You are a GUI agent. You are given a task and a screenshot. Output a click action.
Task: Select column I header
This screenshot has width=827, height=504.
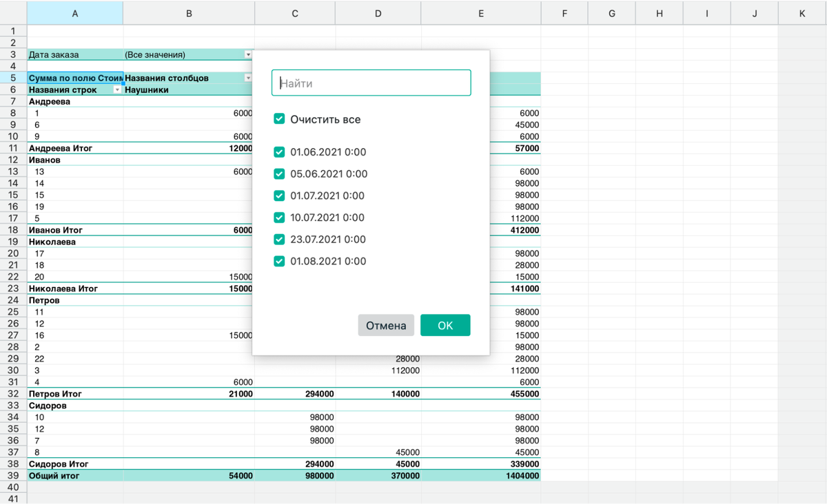click(707, 13)
